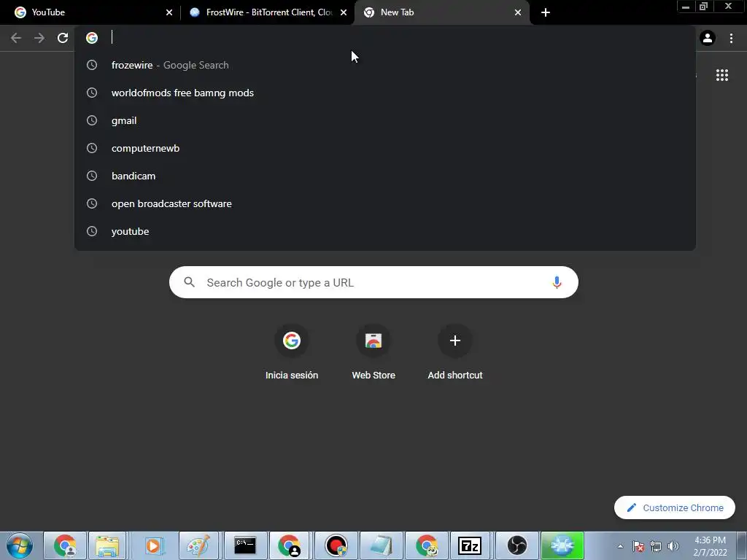Open the clock showing 4:36 PM
The image size is (747, 560).
(x=711, y=546)
